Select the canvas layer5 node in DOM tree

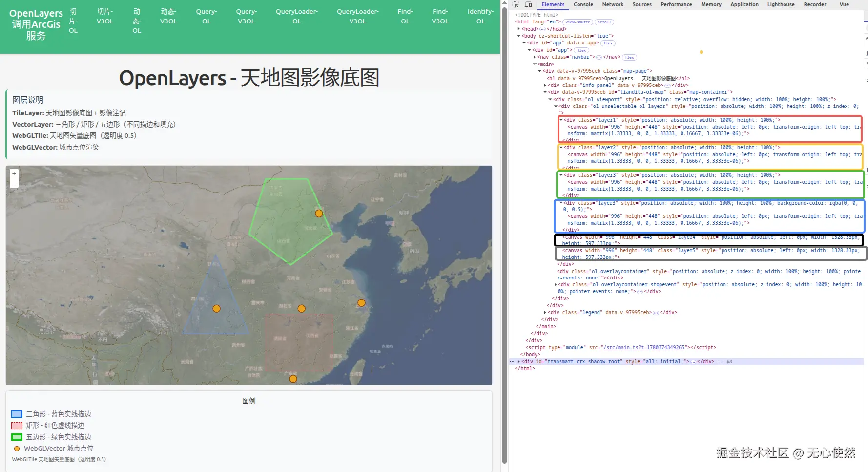pos(711,253)
